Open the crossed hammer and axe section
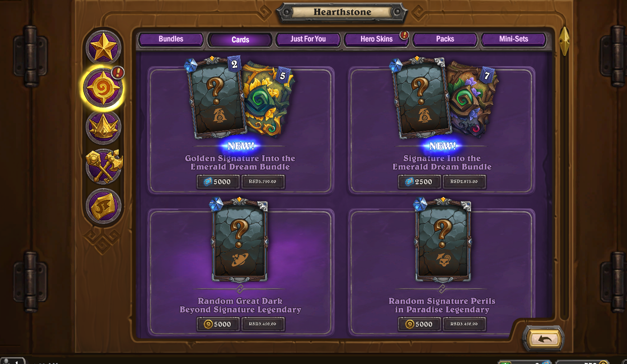Screen dimensions: 627x364 click(104, 166)
